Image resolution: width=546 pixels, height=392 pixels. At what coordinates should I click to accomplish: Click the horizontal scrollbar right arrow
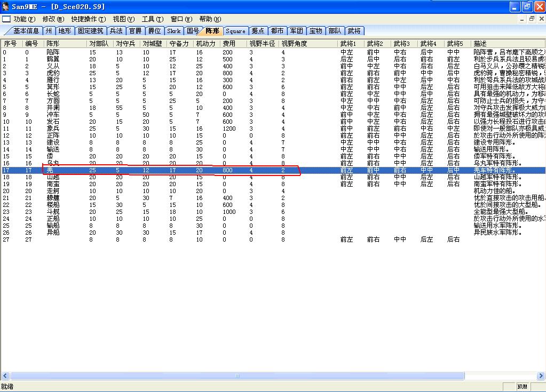tap(541, 376)
